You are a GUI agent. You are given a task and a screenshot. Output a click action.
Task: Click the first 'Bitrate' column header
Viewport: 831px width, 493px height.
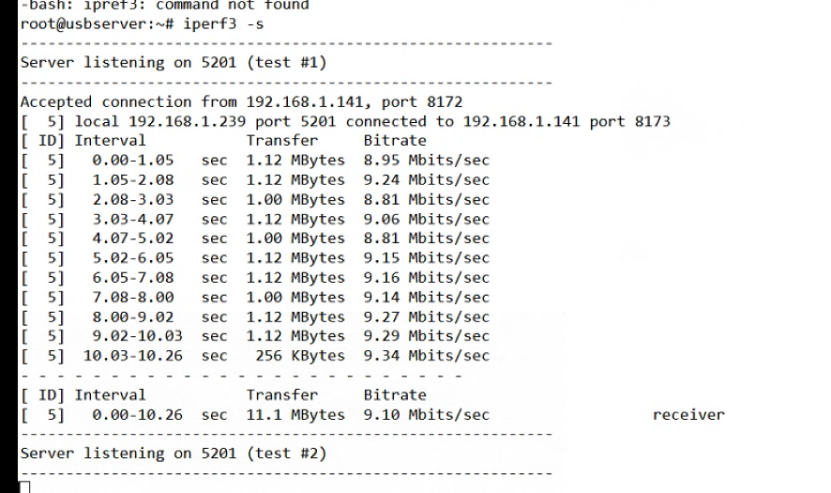pyautogui.click(x=395, y=141)
